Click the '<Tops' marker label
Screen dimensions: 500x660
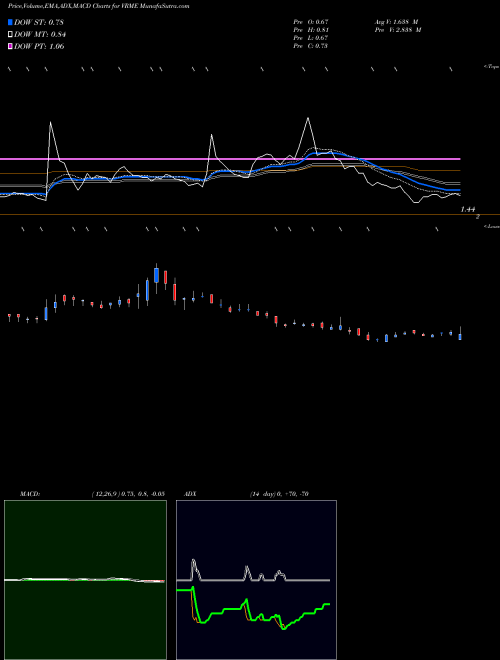pyautogui.click(x=492, y=67)
